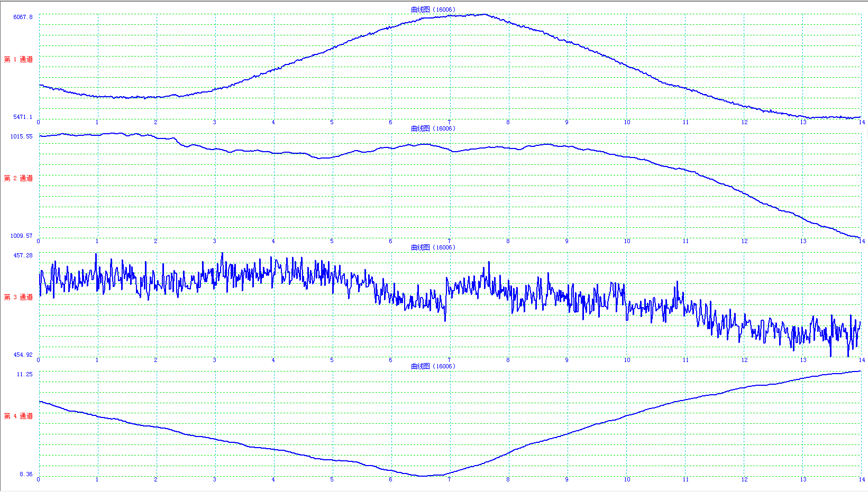The image size is (868, 492).
Task: Click x-axis tick 3 on channel 3 chart
Action: tap(215, 360)
